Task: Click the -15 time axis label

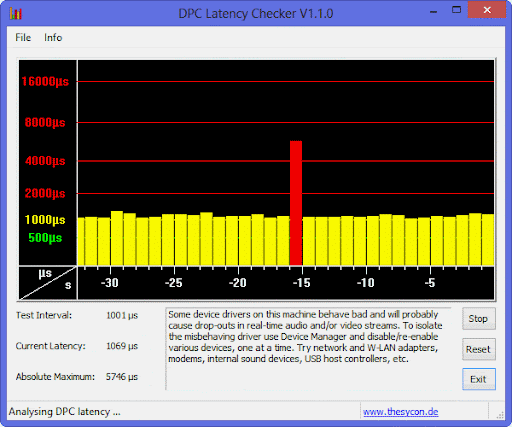Action: pos(301,283)
